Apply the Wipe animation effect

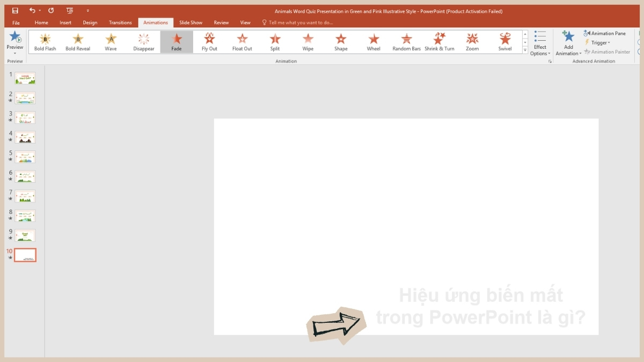pyautogui.click(x=308, y=41)
